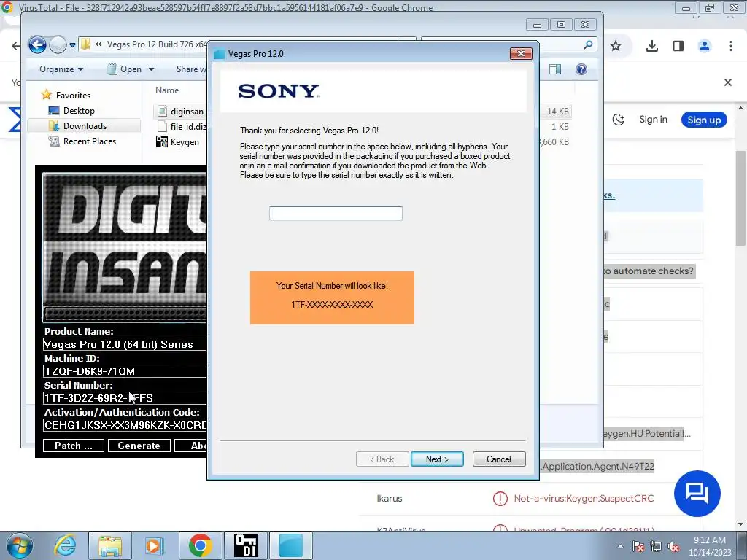The width and height of the screenshot is (747, 560).
Task: Dismiss the Chrome notification bar X
Action: tap(728, 82)
